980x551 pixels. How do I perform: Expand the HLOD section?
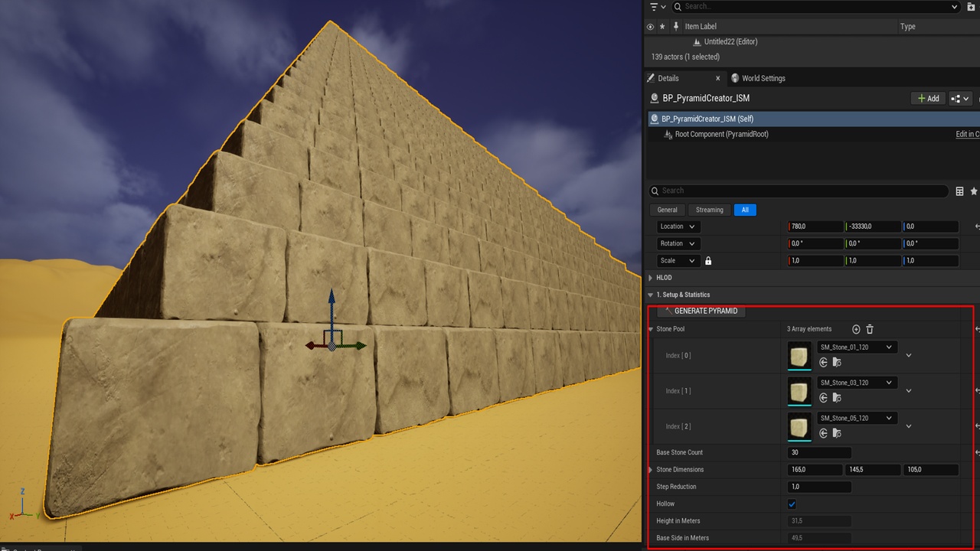(x=651, y=278)
